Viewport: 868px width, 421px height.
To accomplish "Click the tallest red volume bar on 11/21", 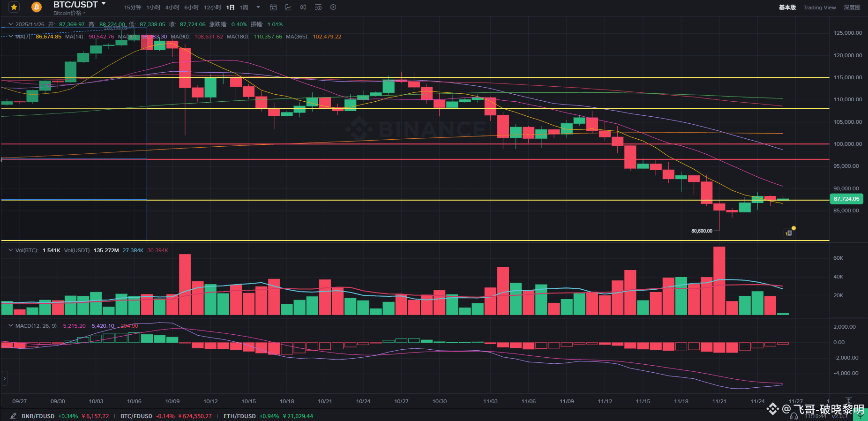I will point(719,281).
